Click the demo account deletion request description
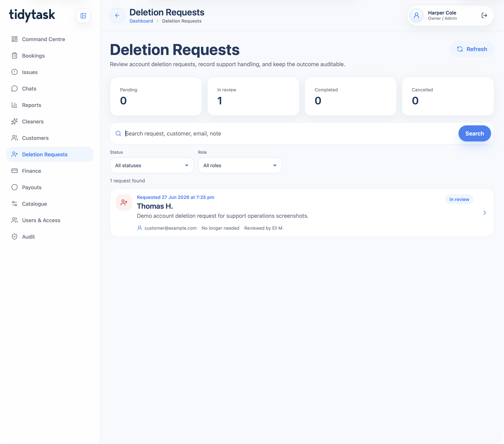504x444 pixels. (223, 216)
